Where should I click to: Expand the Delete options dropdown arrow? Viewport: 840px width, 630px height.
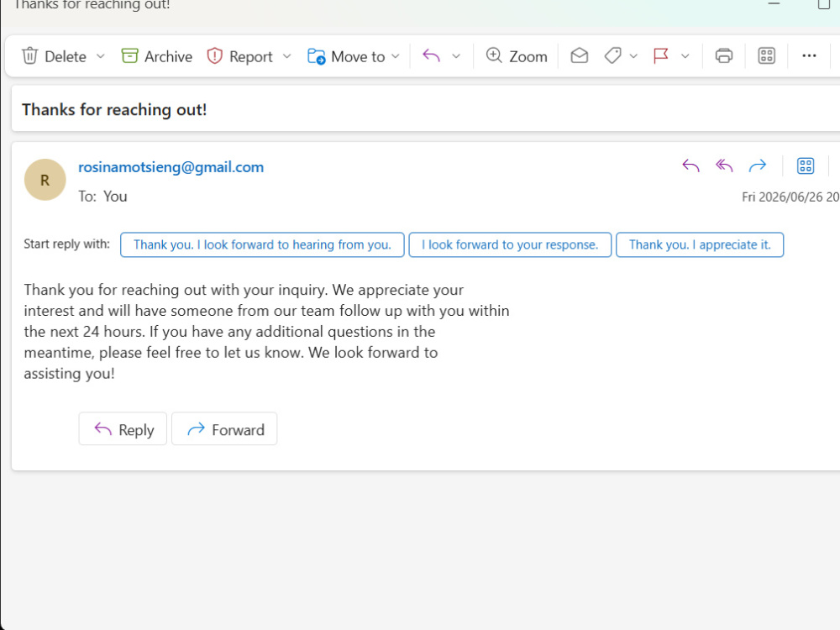pyautogui.click(x=100, y=56)
